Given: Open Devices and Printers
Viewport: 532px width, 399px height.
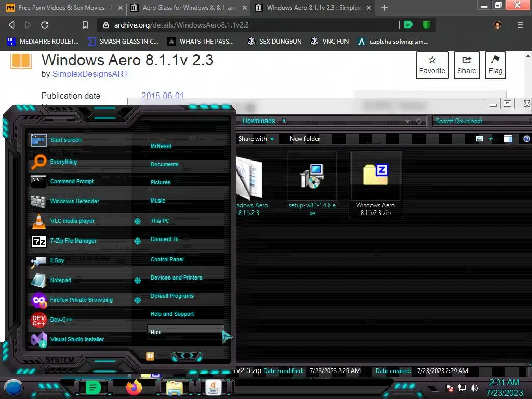Looking at the screenshot, I should click(x=177, y=277).
